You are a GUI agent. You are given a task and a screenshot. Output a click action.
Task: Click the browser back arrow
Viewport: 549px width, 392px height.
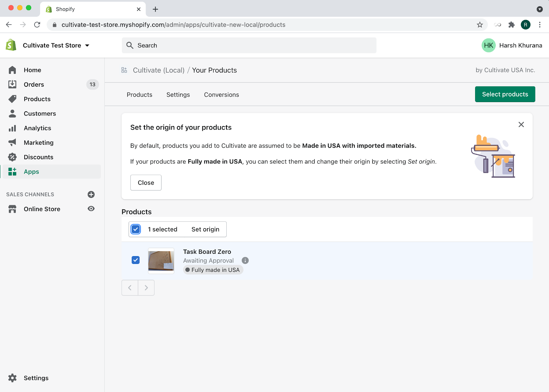pos(9,25)
